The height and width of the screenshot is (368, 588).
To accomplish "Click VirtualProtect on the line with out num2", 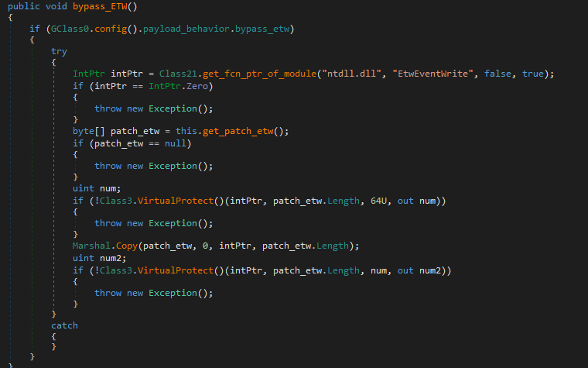I will (x=176, y=270).
